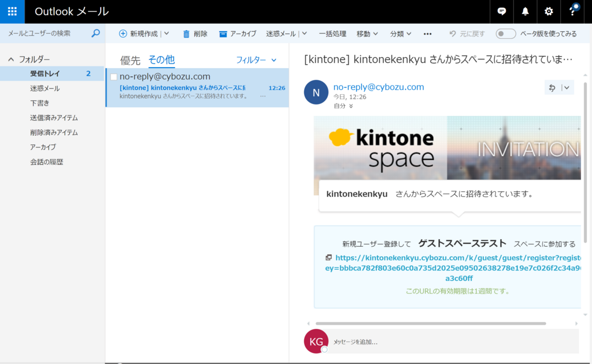The height and width of the screenshot is (364, 592).
Task: Open the help question mark icon
Action: pyautogui.click(x=573, y=12)
